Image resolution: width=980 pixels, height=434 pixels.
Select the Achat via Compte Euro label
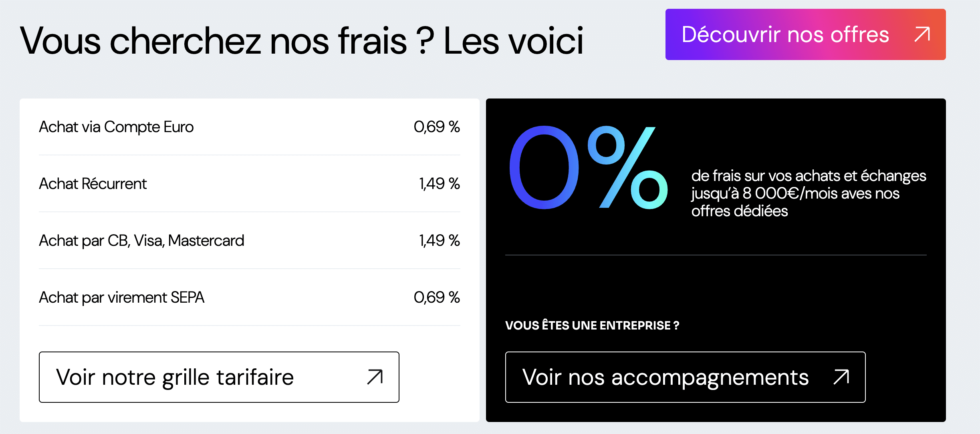[116, 127]
